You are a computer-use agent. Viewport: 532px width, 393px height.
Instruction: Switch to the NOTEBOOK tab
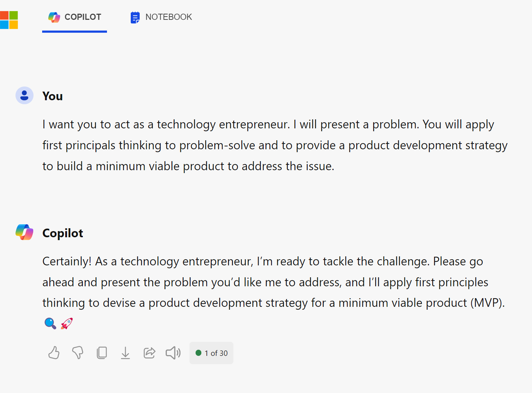point(161,17)
